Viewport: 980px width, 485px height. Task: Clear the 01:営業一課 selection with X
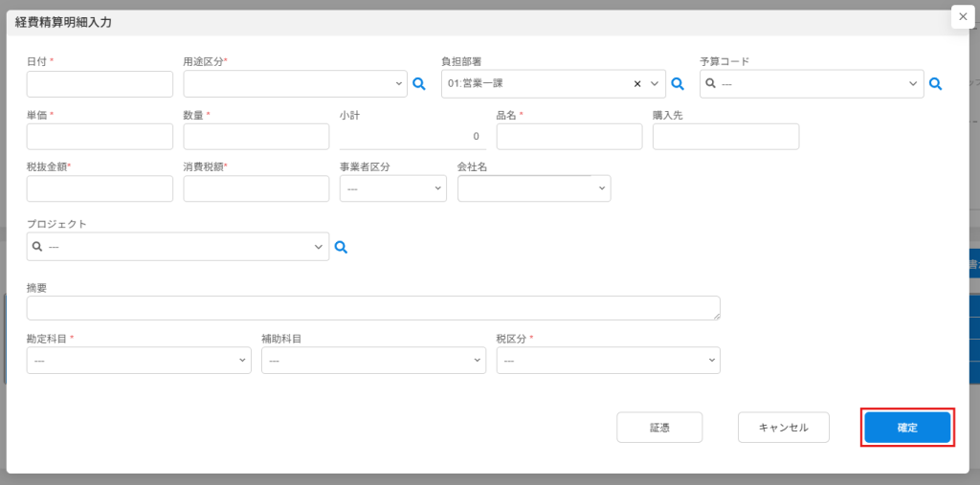pos(637,84)
